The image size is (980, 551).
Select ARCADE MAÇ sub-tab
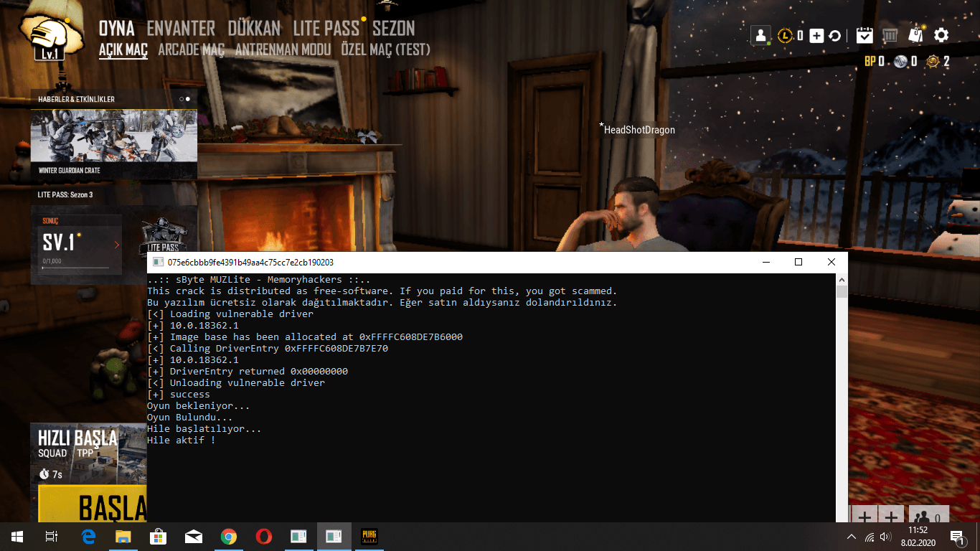191,50
